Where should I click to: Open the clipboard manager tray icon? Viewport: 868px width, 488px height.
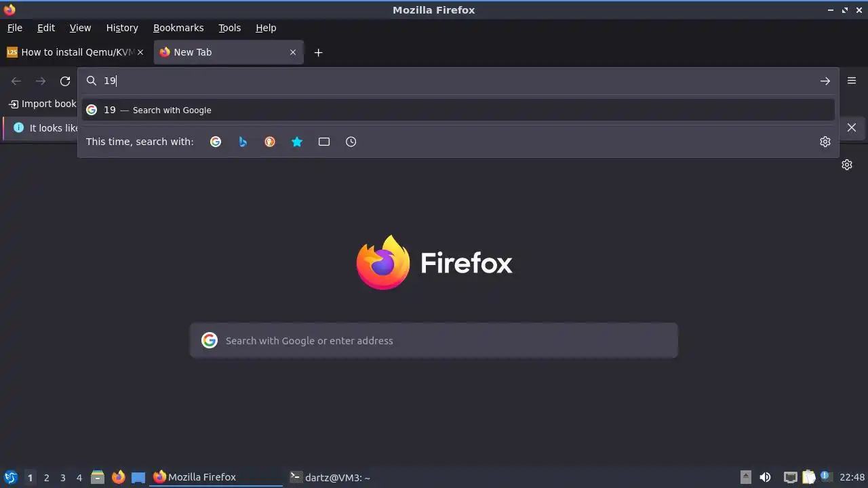[x=808, y=477]
